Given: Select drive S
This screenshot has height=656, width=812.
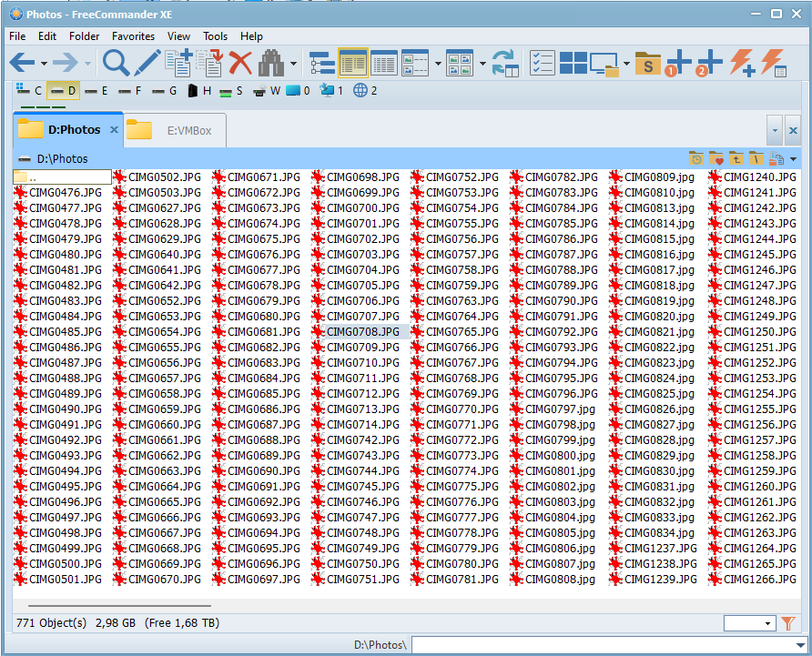Looking at the screenshot, I should (x=231, y=91).
